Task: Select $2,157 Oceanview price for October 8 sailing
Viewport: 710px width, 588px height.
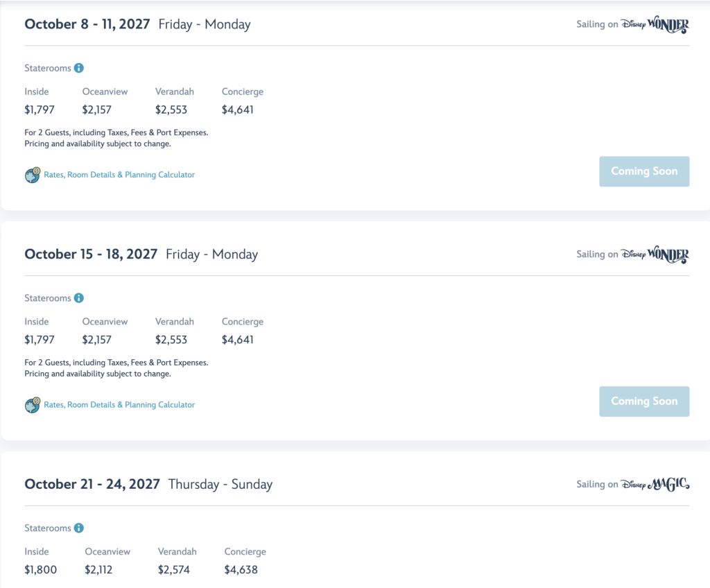Action: [97, 110]
